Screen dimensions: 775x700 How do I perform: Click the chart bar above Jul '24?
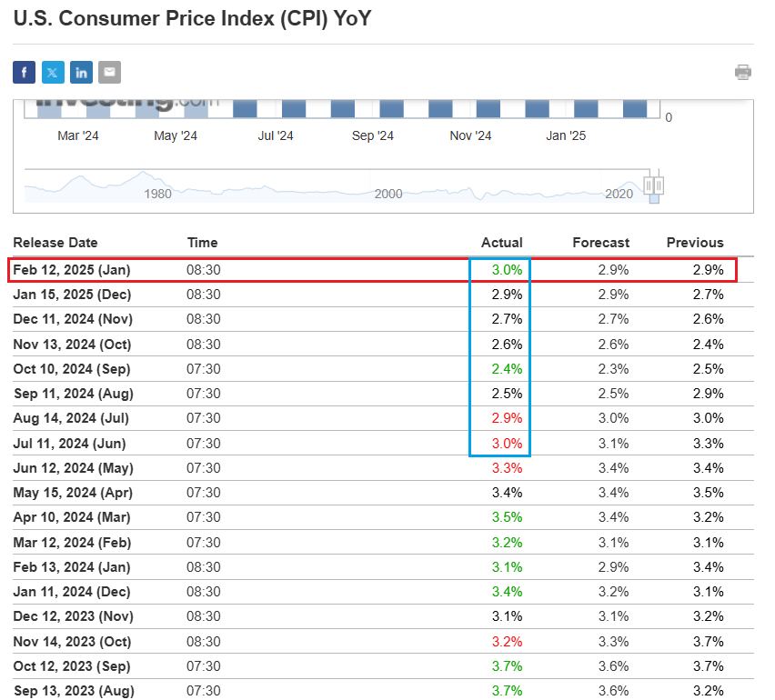pyautogui.click(x=294, y=108)
